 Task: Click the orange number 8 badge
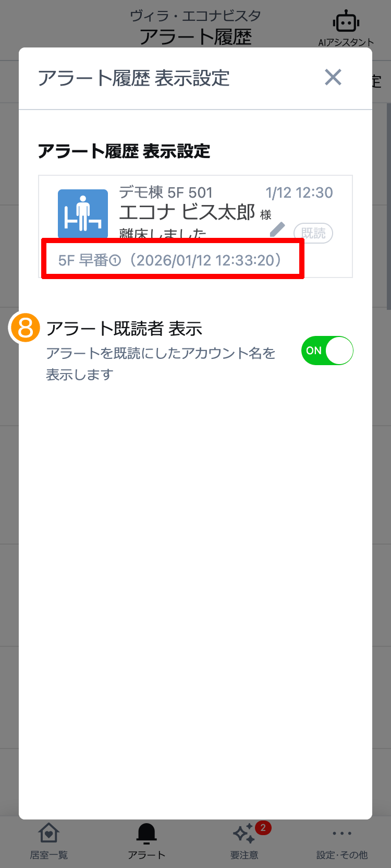[x=25, y=328]
